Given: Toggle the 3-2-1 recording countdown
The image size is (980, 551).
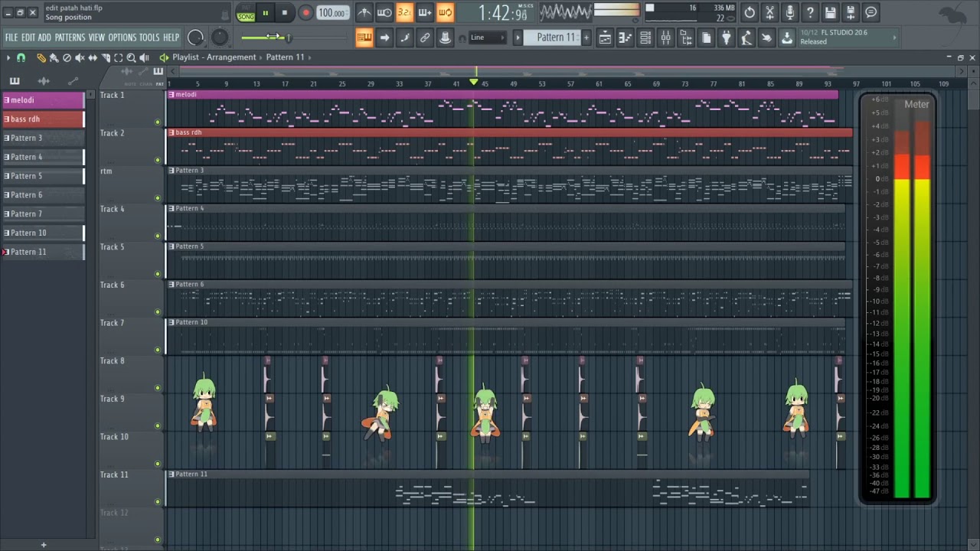Looking at the screenshot, I should tap(404, 12).
